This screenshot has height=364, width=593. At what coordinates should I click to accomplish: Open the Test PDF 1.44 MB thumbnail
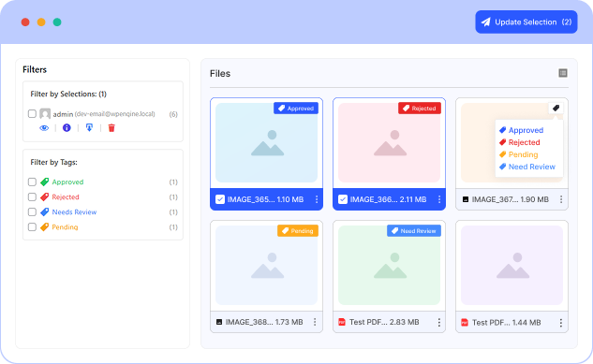511,265
